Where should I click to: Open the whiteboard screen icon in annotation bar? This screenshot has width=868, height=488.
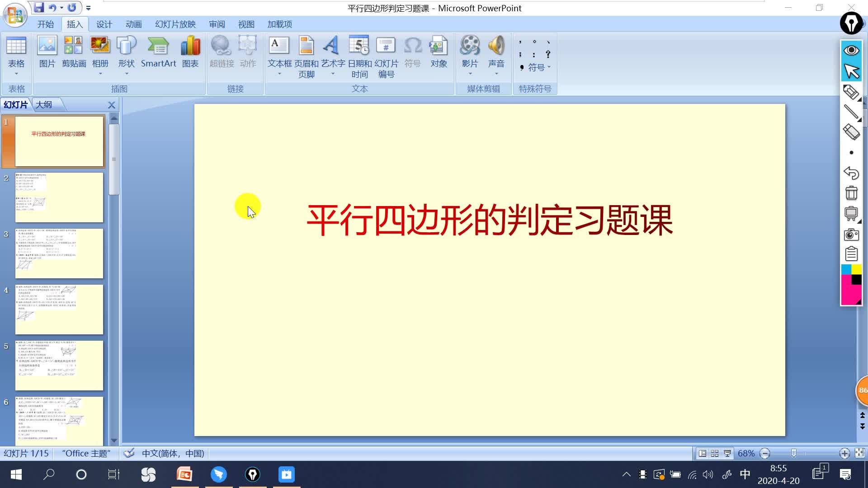pos(851,213)
